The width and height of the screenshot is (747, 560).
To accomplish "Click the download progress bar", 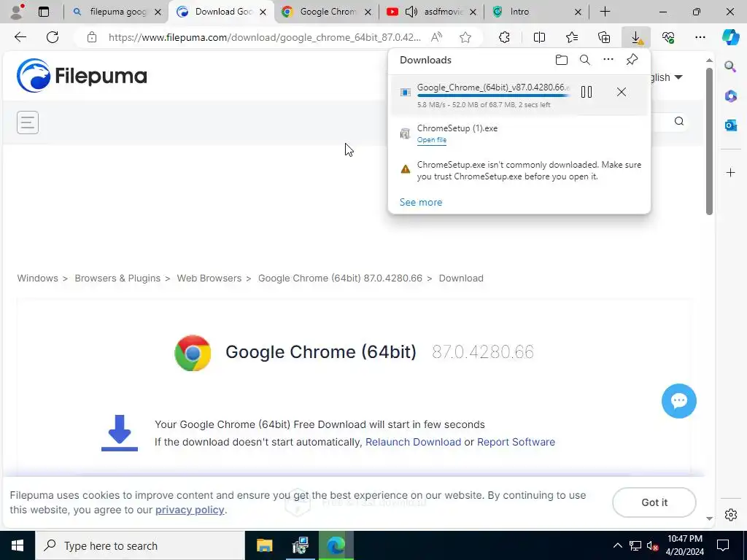I will click(493, 96).
